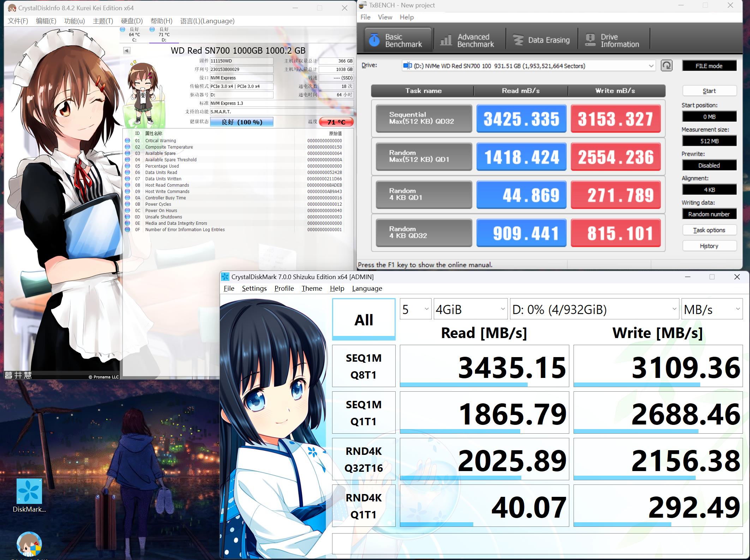The width and height of the screenshot is (750, 560).
Task: Open the test count dropdown showing 5
Action: coord(415,309)
